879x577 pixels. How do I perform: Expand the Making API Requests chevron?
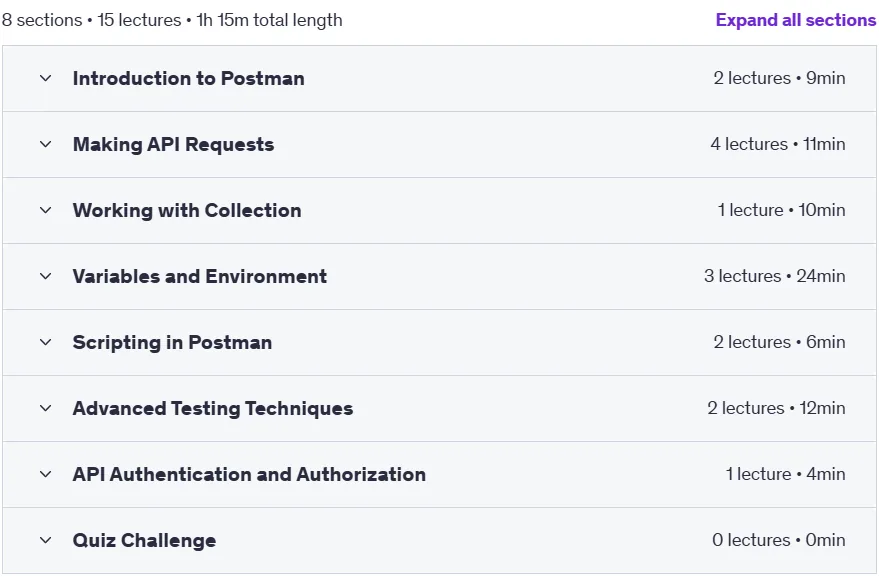45,144
